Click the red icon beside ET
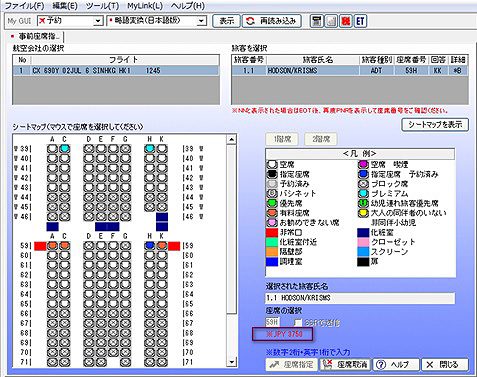This screenshot has width=477, height=377. [x=346, y=21]
